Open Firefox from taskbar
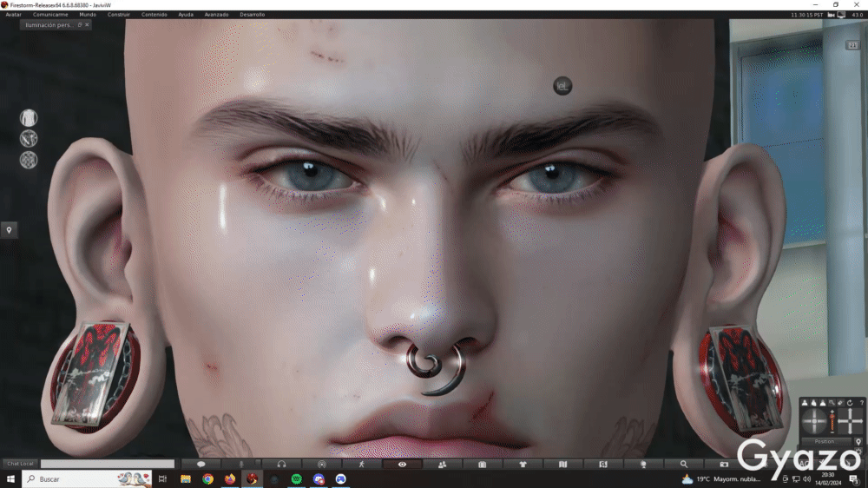This screenshot has height=488, width=868. [x=230, y=478]
